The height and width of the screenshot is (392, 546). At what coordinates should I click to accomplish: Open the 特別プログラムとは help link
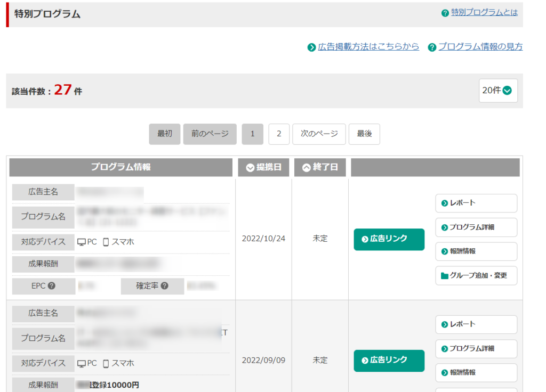[x=484, y=13]
